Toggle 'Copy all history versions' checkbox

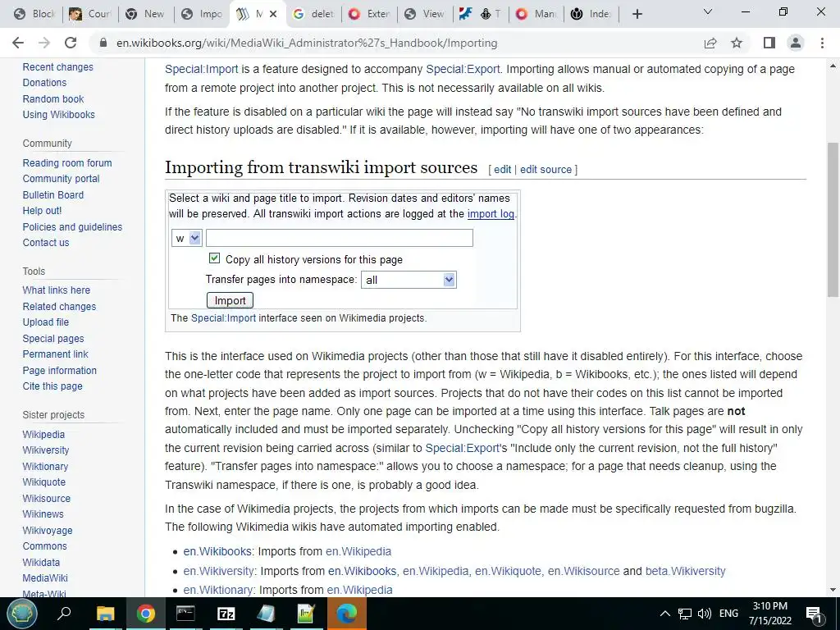[214, 258]
